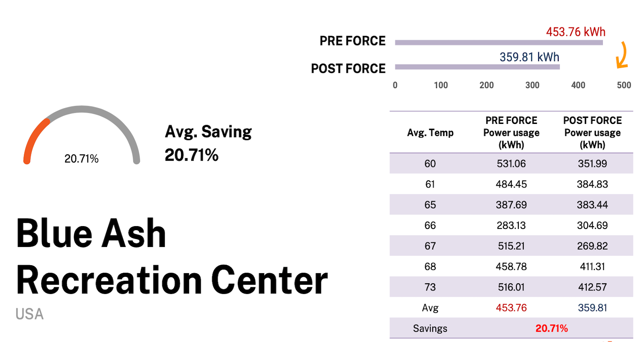Select the PRE FORCE horizontal bar
The height and width of the screenshot is (342, 644).
click(499, 43)
